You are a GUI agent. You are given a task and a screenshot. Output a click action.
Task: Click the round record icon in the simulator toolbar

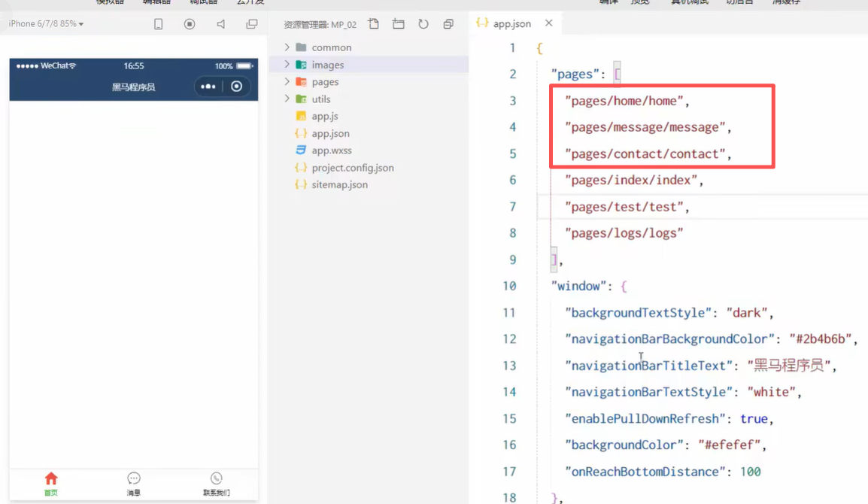coord(190,24)
